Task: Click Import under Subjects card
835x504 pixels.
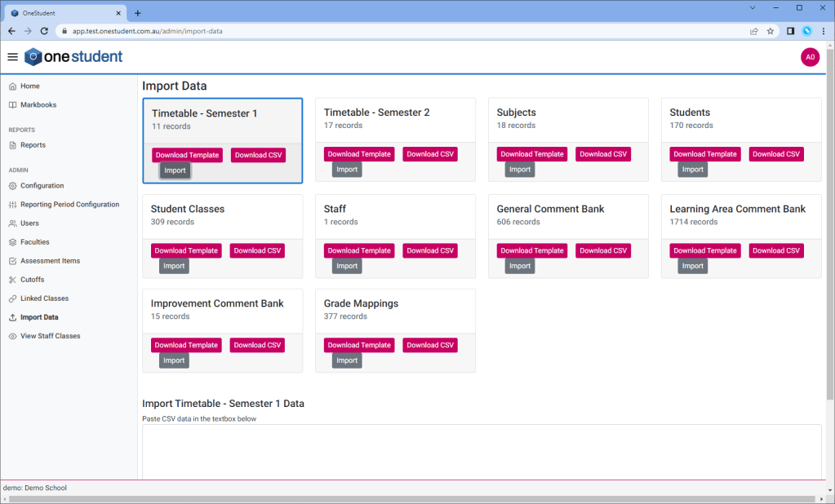Action: tap(520, 170)
